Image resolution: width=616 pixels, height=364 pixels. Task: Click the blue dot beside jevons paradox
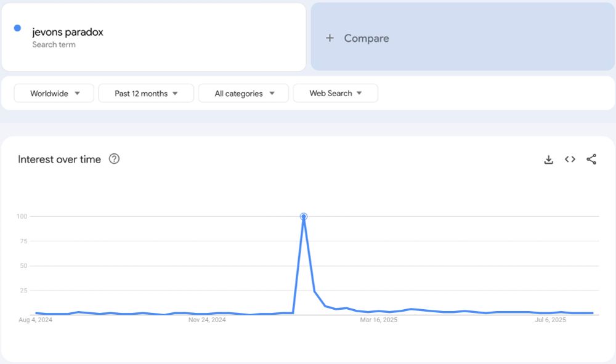pos(17,28)
